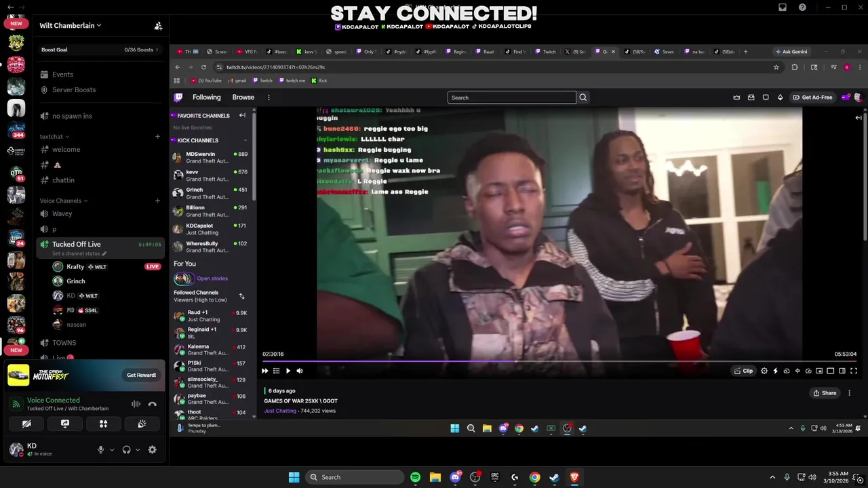
Task: Open Kaleema followed channel
Action: (x=211, y=350)
